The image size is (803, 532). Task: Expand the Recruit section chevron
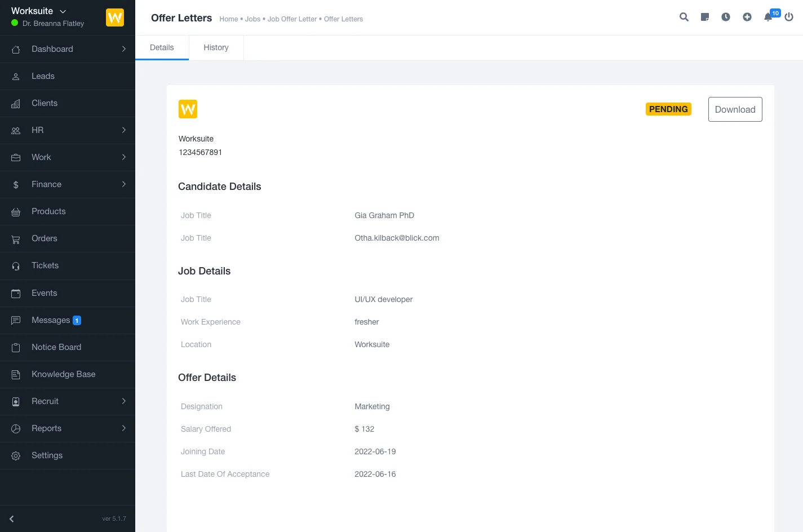click(124, 401)
